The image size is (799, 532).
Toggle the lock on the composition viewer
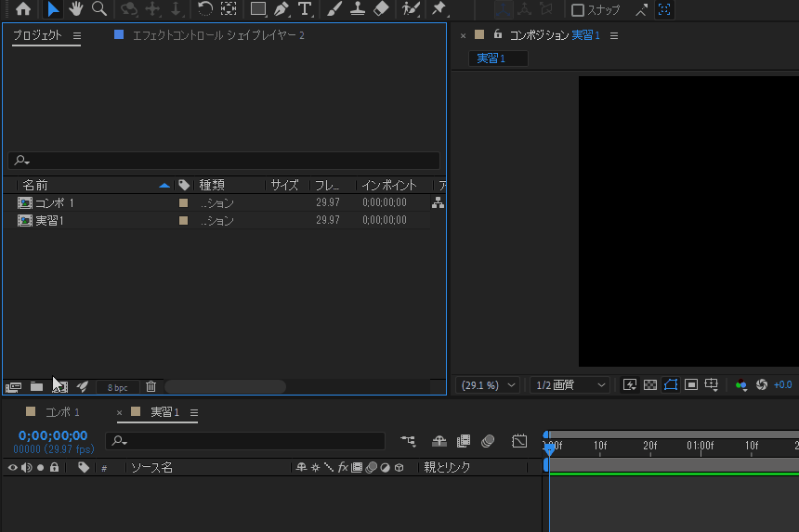click(498, 34)
